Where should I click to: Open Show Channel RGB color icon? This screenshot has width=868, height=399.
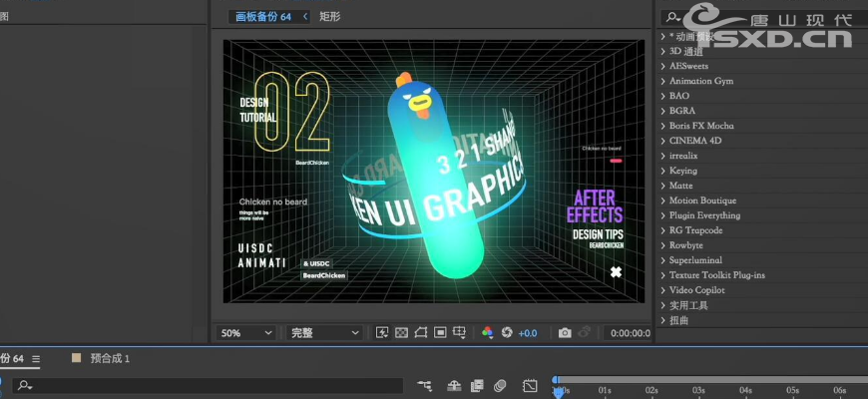coord(487,332)
